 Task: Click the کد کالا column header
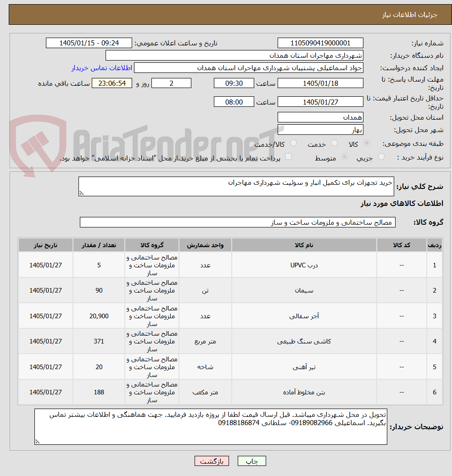(402, 245)
